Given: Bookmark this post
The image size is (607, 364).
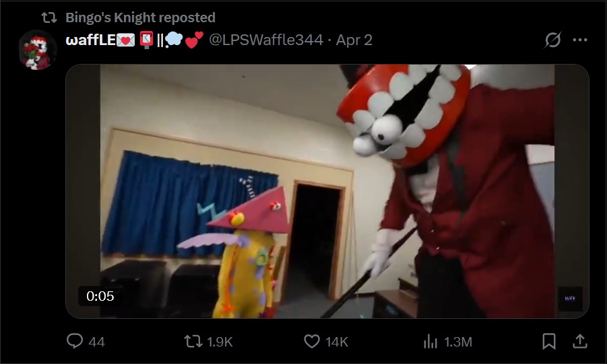Looking at the screenshot, I should point(549,342).
